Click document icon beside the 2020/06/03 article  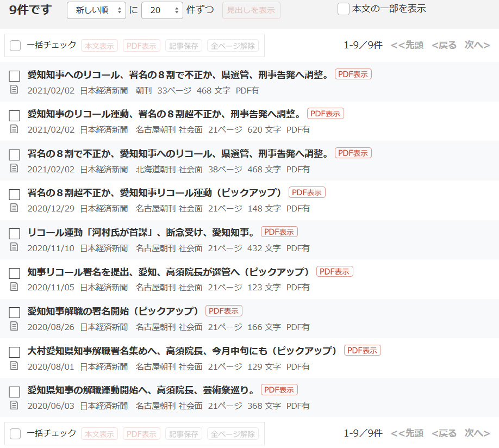[x=14, y=405]
